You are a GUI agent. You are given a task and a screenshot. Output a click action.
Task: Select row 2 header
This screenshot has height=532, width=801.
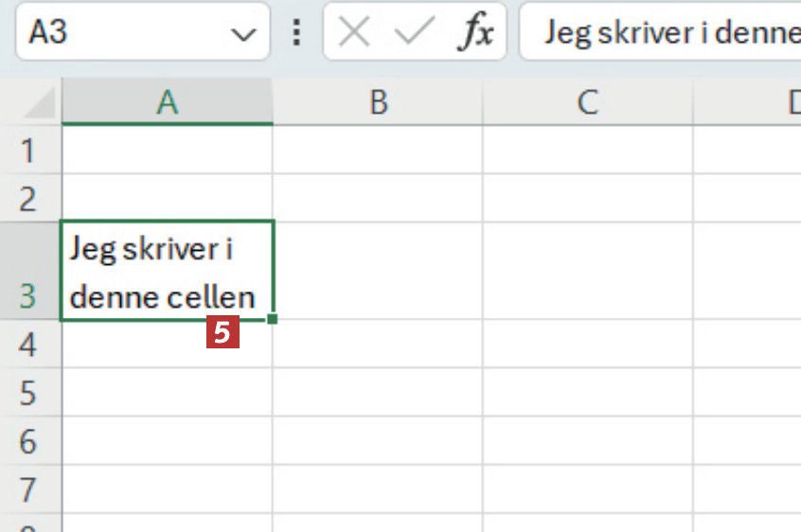pos(28,199)
